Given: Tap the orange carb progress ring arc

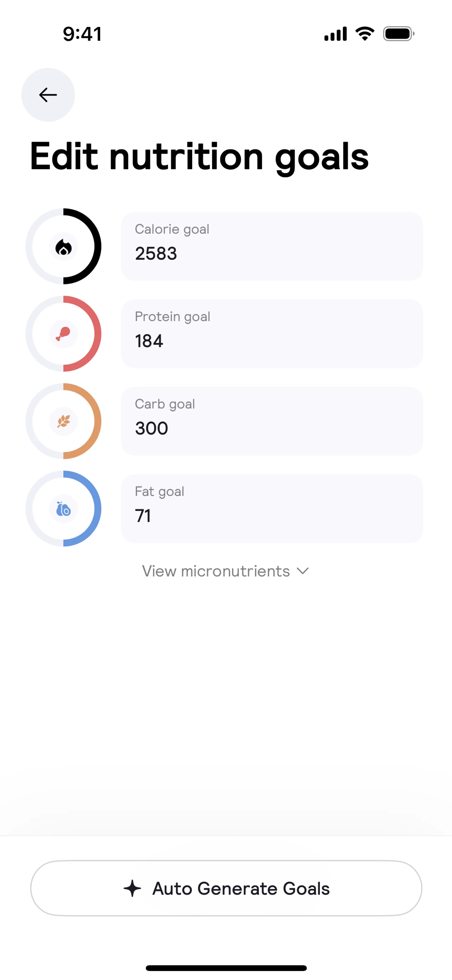Looking at the screenshot, I should [97, 421].
